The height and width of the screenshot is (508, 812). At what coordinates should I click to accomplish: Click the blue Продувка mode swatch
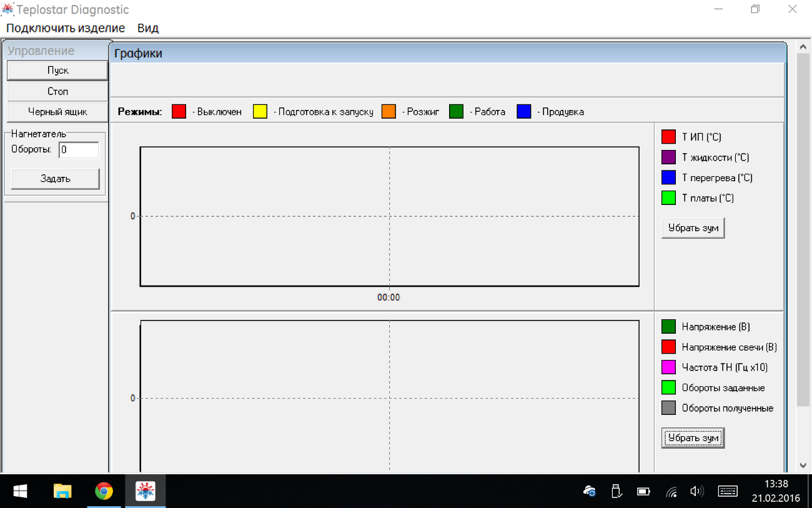point(524,112)
